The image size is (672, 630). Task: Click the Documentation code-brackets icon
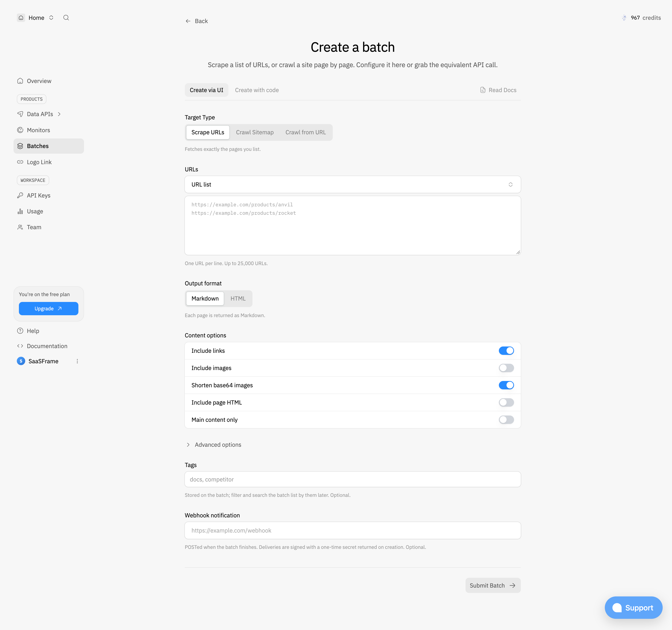click(x=20, y=346)
